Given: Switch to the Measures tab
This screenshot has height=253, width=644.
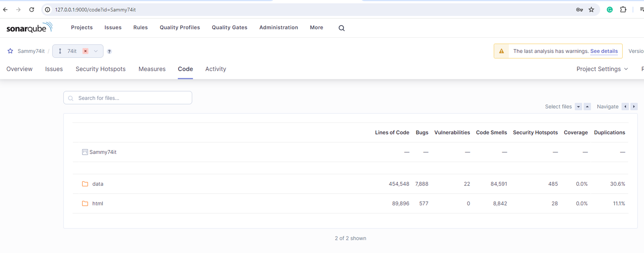Looking at the screenshot, I should click(x=152, y=69).
